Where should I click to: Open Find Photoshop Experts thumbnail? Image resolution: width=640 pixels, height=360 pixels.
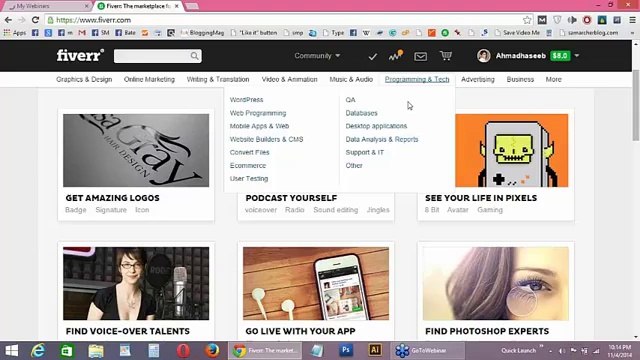coord(496,283)
